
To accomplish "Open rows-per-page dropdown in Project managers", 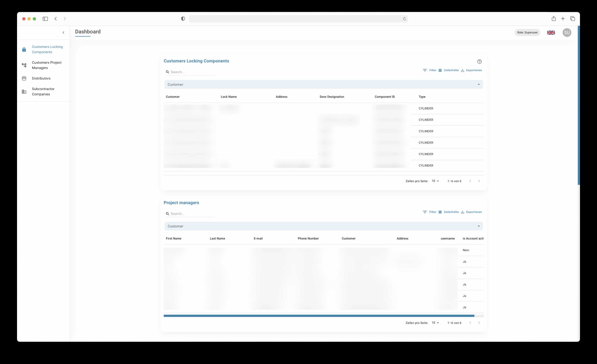I will coord(435,323).
